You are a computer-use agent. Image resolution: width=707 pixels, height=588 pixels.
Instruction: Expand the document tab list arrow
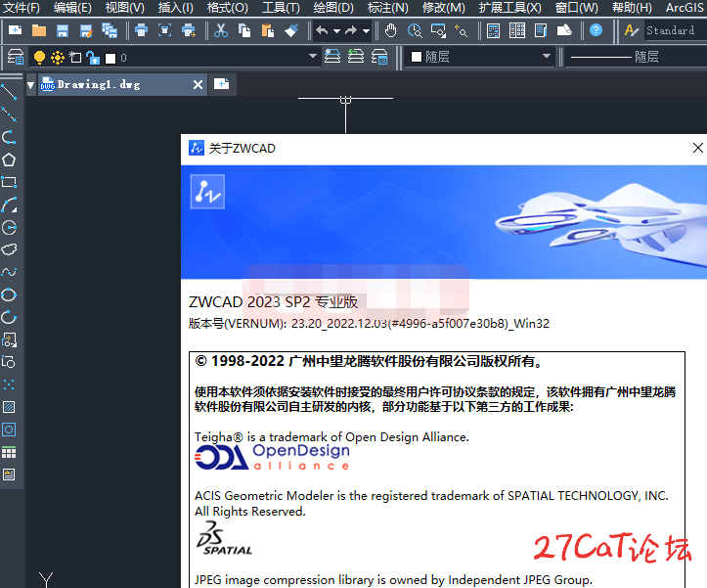pyautogui.click(x=30, y=85)
